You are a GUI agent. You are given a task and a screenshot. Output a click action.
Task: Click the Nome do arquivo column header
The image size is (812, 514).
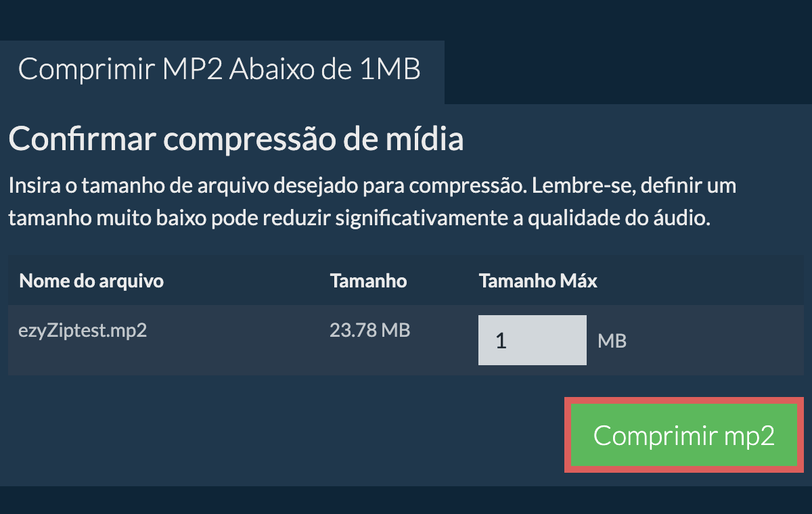pyautogui.click(x=91, y=281)
